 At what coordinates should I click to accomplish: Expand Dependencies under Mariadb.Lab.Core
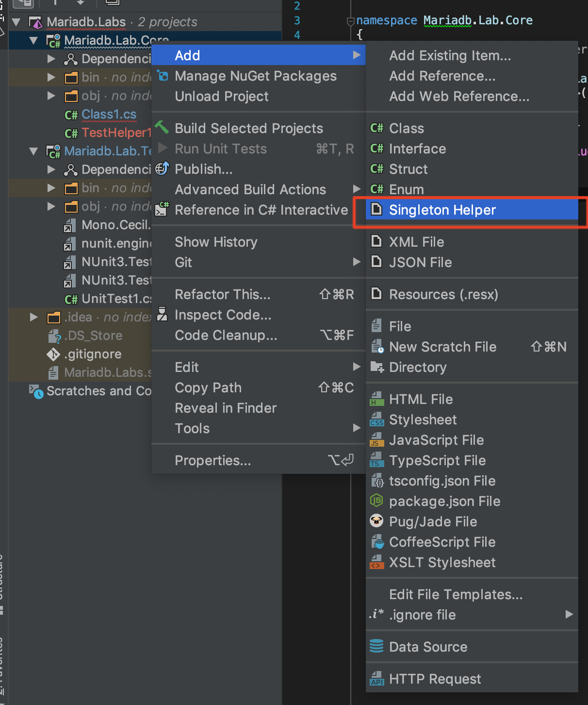(51, 59)
